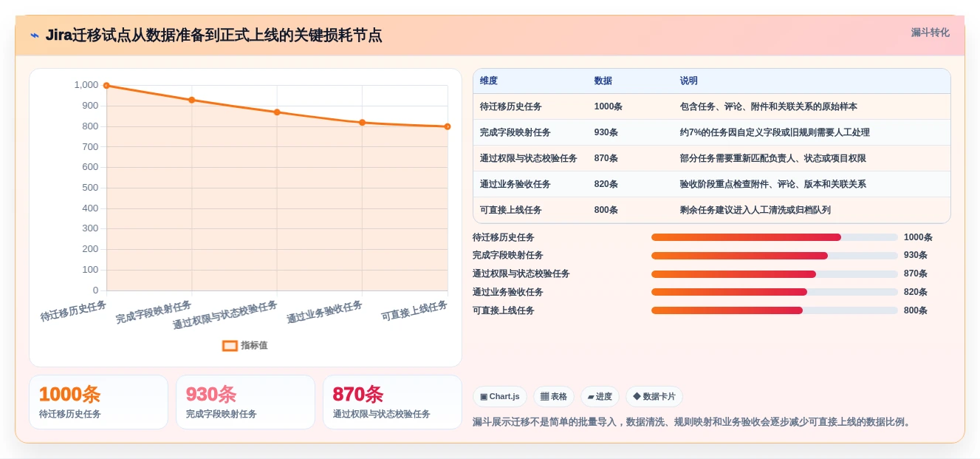Click the chart point for 完成字段映射任务

[x=192, y=100]
